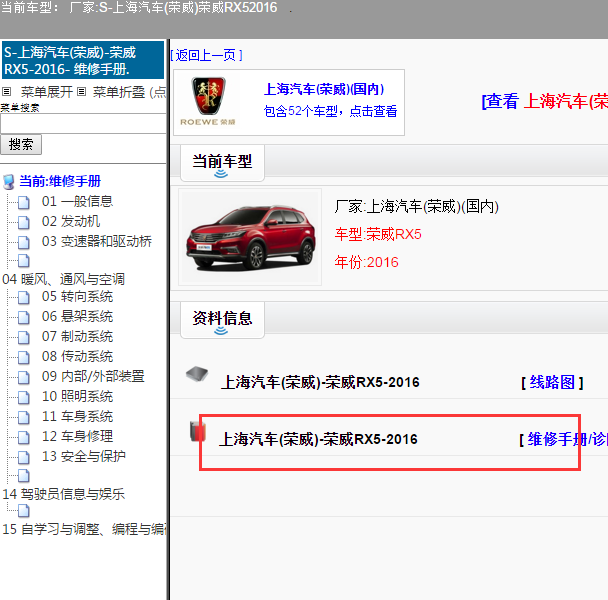Click the 年份:2016 text
This screenshot has height=600, width=608.
[366, 262]
